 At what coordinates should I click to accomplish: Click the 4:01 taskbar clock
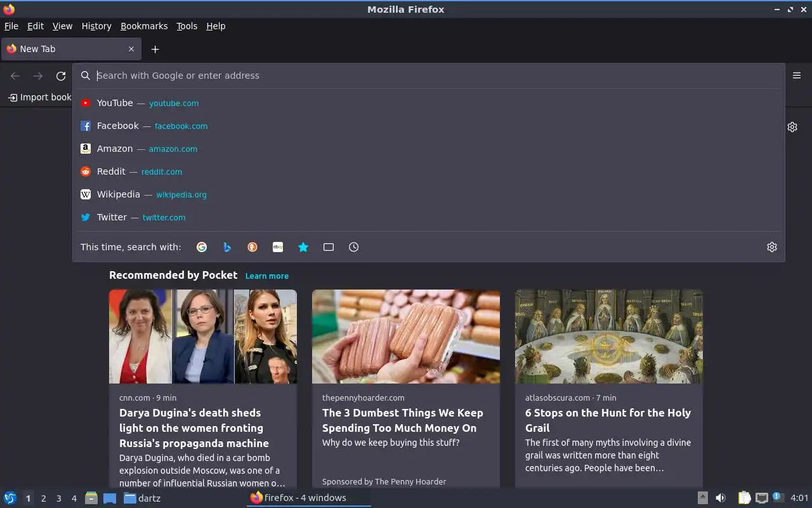799,498
